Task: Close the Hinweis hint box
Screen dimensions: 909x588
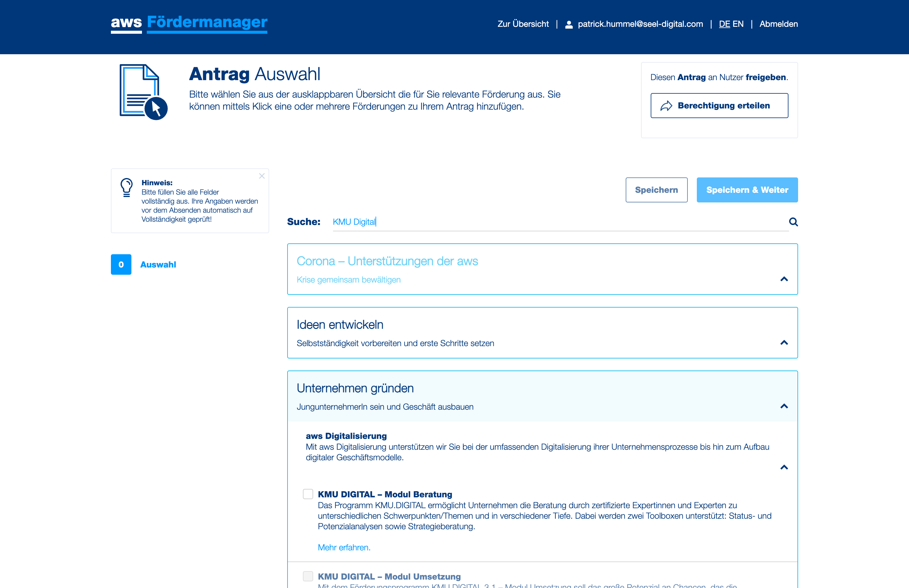Action: [x=262, y=176]
